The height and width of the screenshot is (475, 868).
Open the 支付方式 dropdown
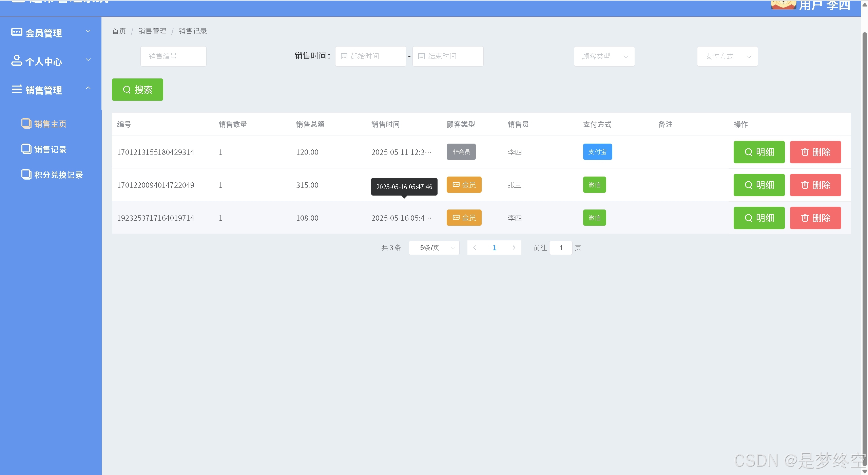[x=727, y=56]
